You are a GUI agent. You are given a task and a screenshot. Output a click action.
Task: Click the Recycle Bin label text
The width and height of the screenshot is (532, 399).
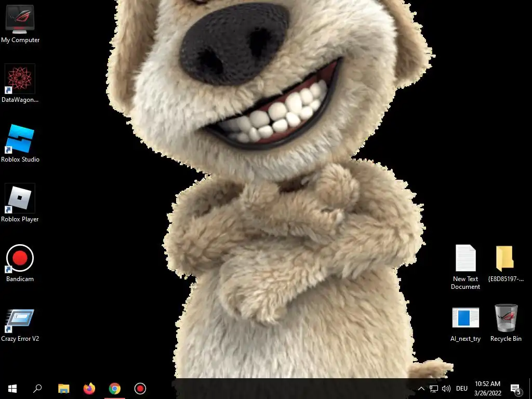(x=506, y=339)
